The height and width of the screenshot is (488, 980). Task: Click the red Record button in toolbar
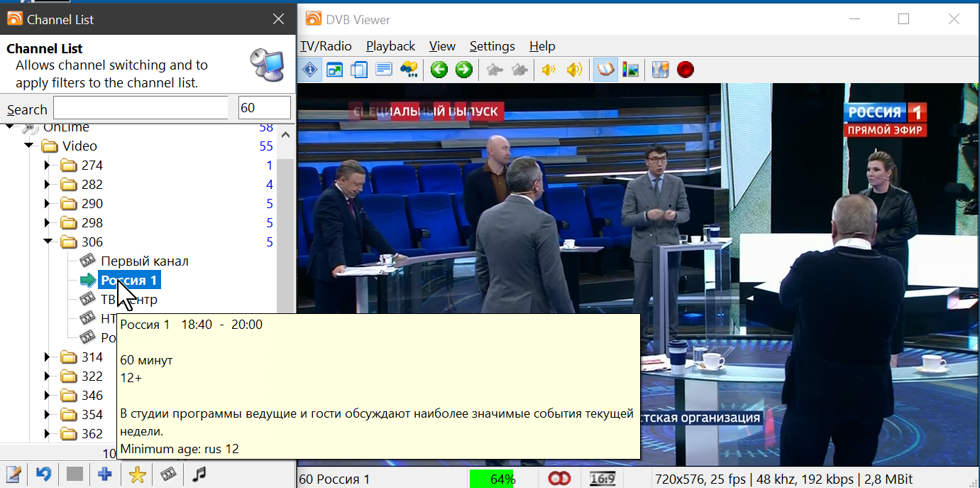685,70
